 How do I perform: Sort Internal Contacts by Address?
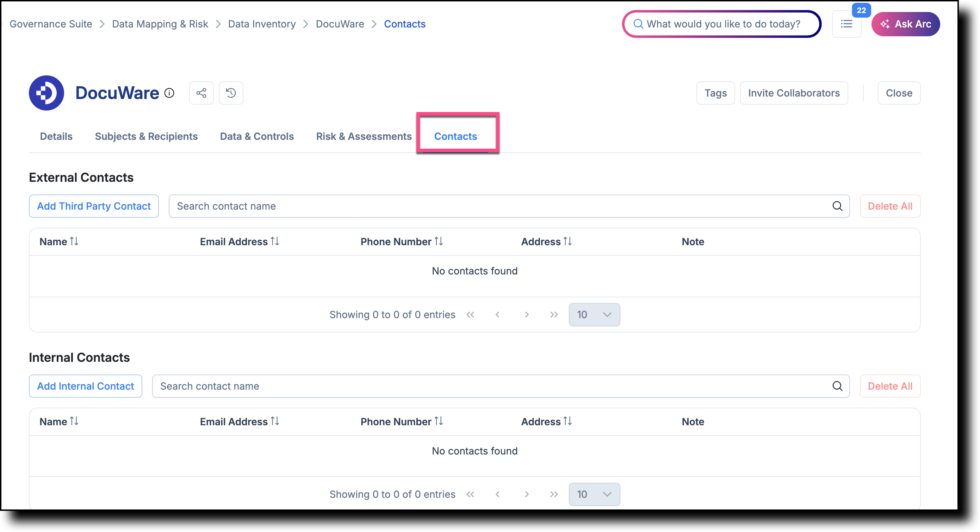point(567,422)
